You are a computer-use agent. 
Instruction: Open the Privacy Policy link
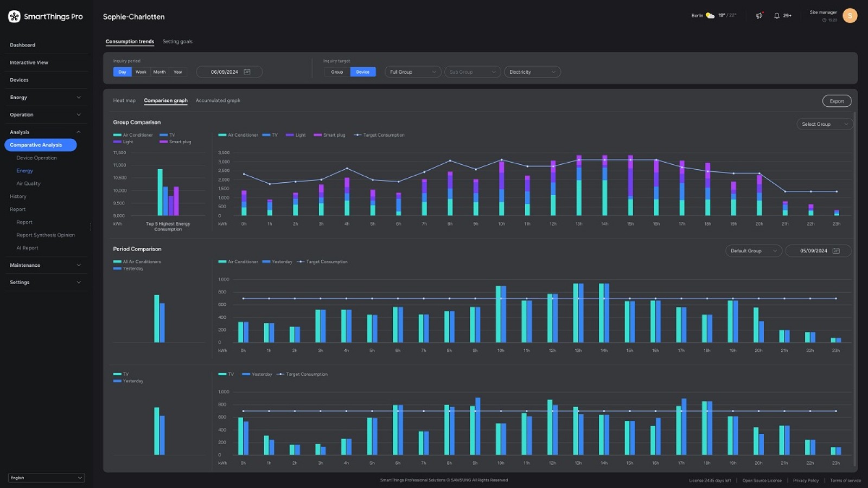pyautogui.click(x=806, y=480)
